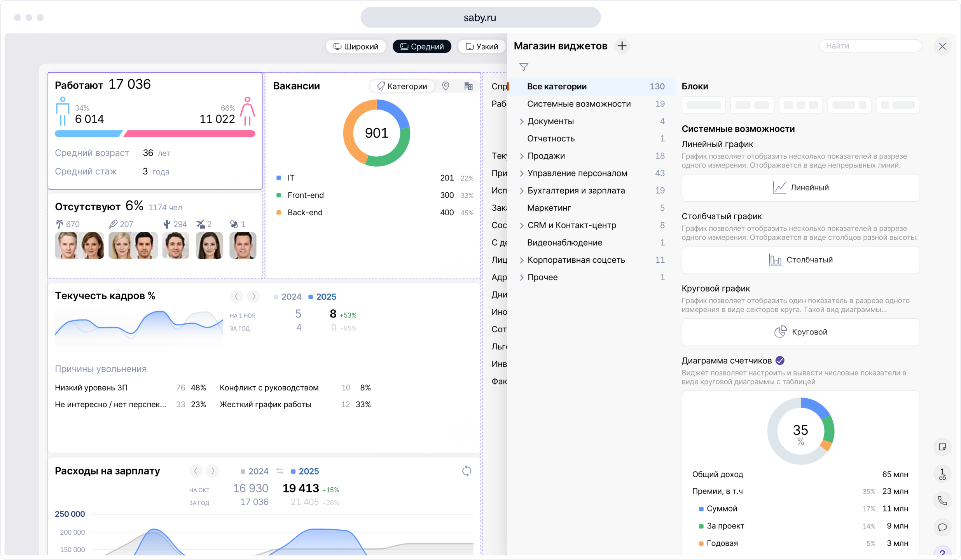Add the Круговой chart widget

800,332
